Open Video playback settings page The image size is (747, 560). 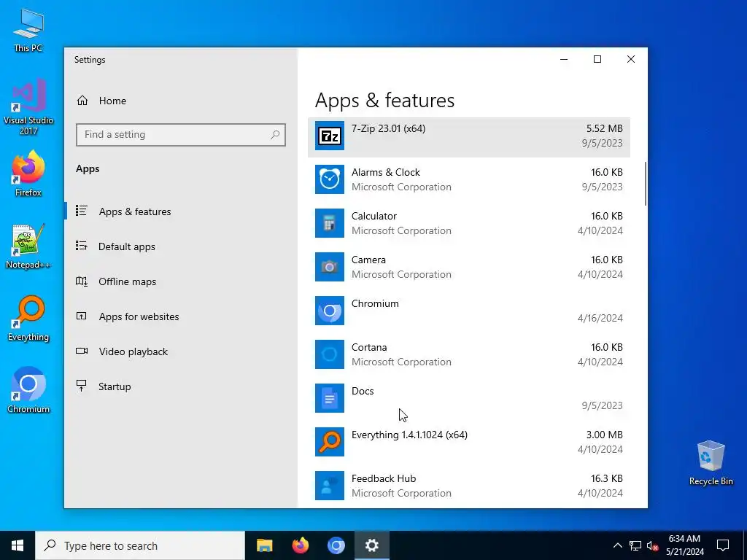click(133, 351)
